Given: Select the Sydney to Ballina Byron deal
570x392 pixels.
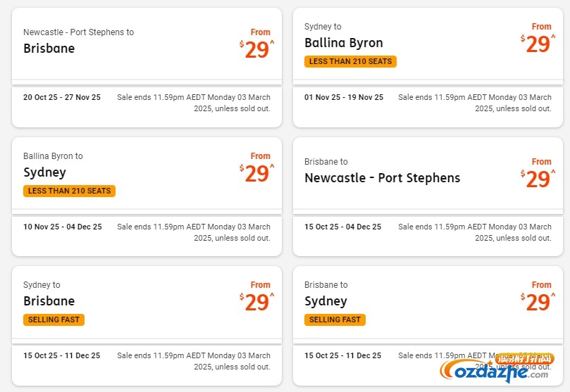Looking at the screenshot, I should [x=428, y=68].
